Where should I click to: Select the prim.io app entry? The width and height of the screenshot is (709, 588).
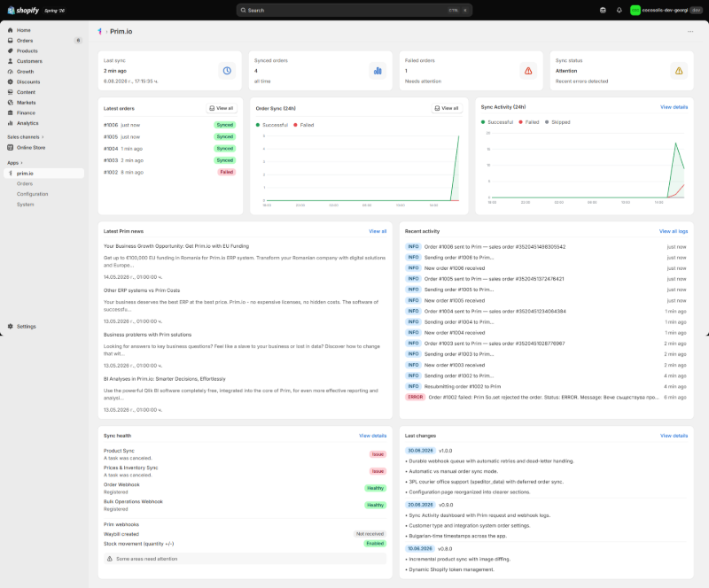(x=43, y=173)
